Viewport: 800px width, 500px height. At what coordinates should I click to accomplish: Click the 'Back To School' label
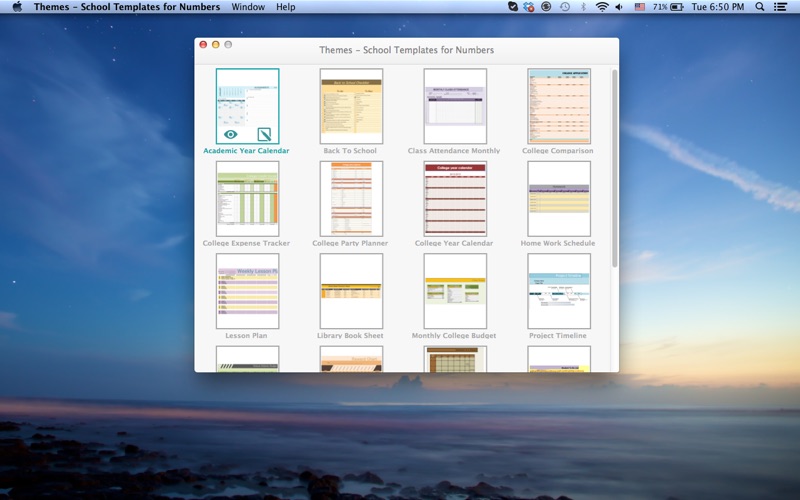tap(350, 151)
